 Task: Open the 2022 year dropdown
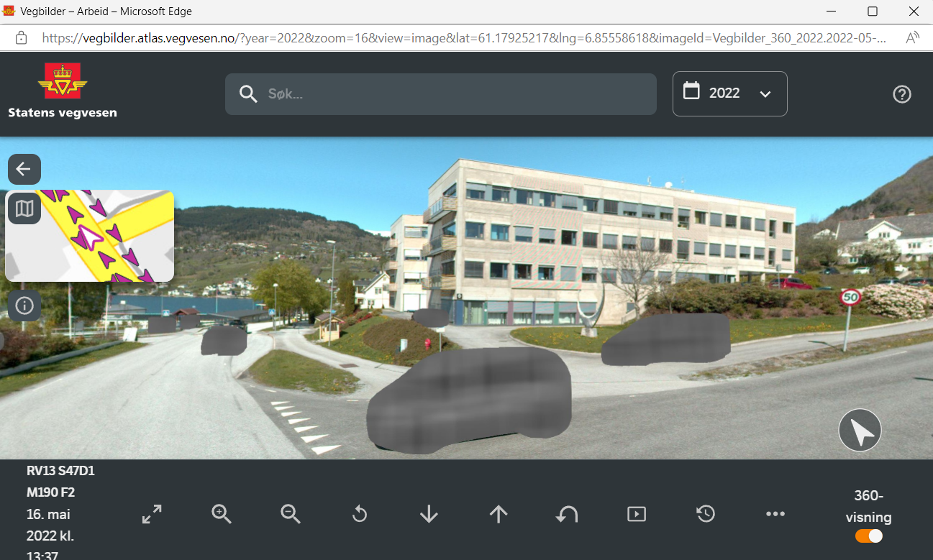pyautogui.click(x=729, y=93)
